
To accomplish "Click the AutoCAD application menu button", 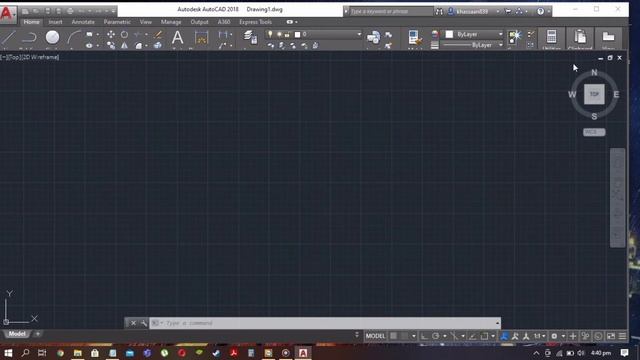I will coord(7,13).
